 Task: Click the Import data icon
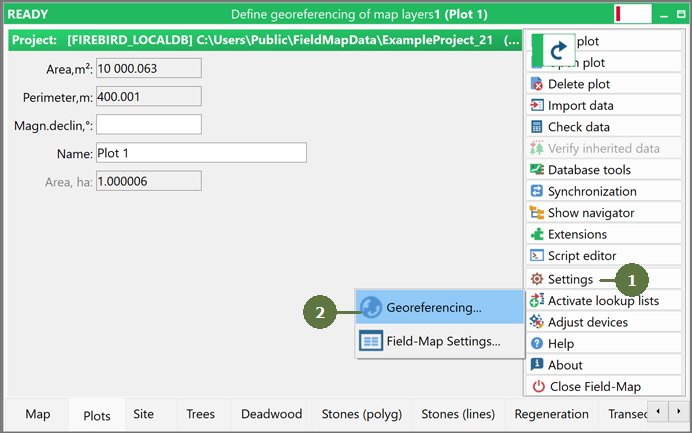(x=537, y=105)
